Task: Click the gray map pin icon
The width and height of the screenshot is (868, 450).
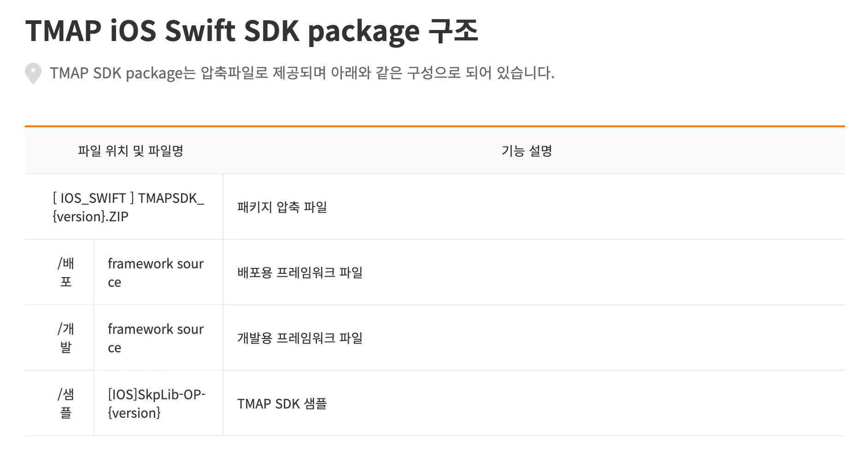Action: [x=33, y=73]
